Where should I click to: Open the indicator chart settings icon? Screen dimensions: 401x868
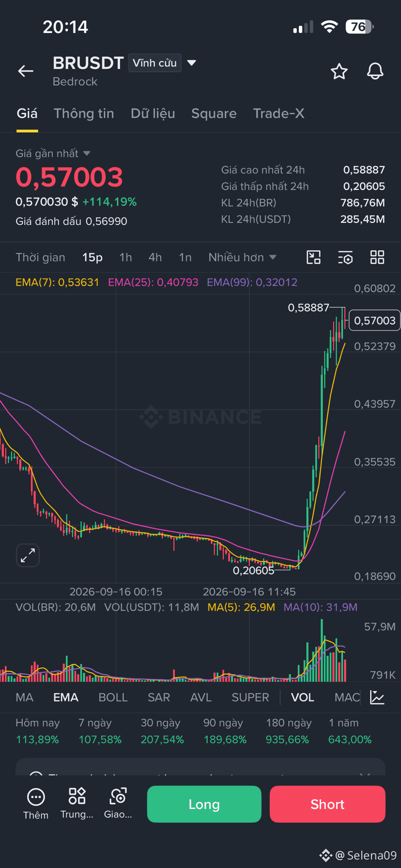377,697
